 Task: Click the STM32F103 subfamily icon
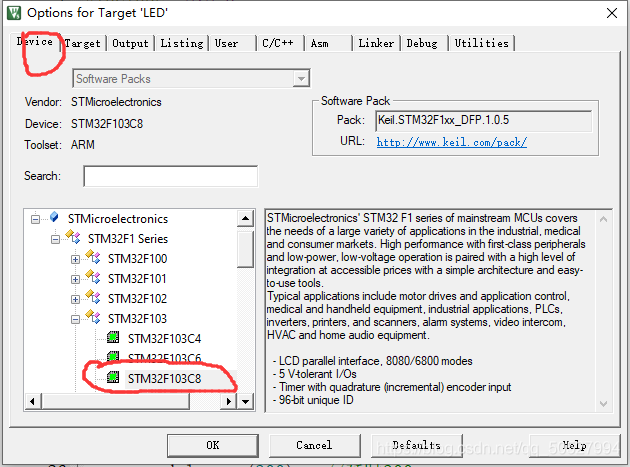pos(93,317)
